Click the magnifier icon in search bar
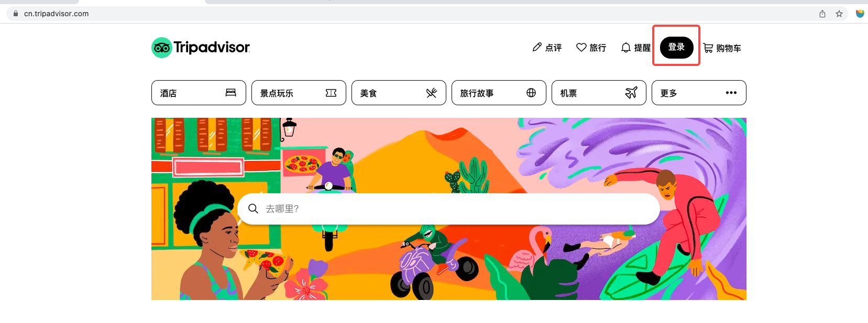 tap(253, 208)
